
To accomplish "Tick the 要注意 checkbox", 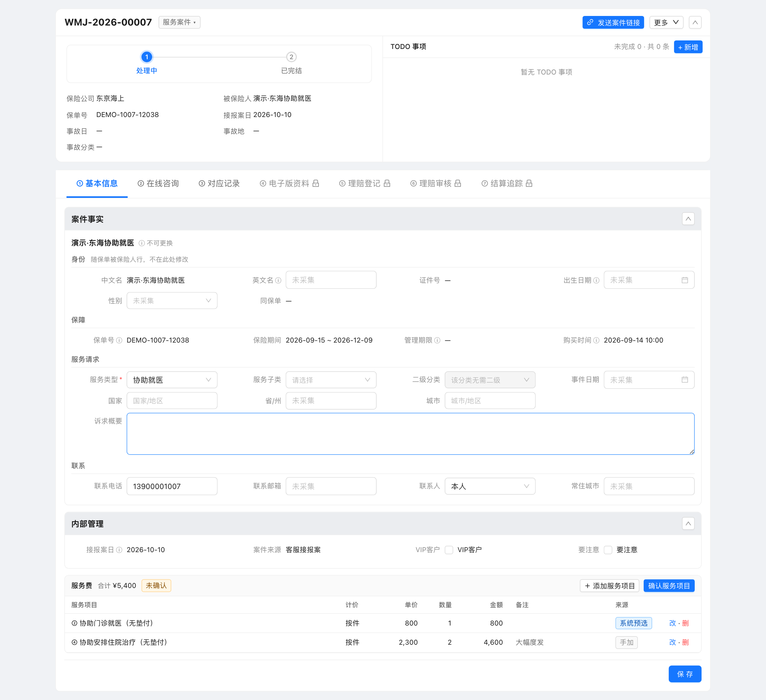I will coord(608,550).
